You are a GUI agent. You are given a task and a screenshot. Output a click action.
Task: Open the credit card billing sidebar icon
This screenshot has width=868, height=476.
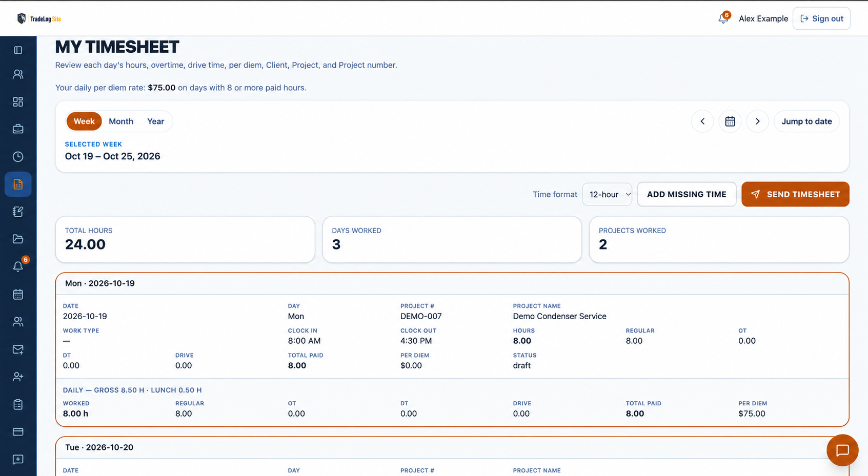(x=18, y=432)
